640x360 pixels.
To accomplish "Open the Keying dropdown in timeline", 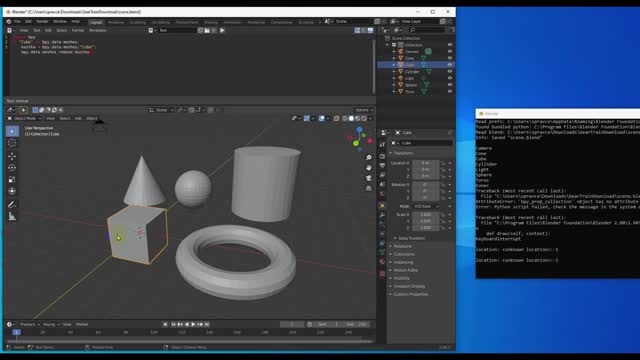I will coord(51,324).
